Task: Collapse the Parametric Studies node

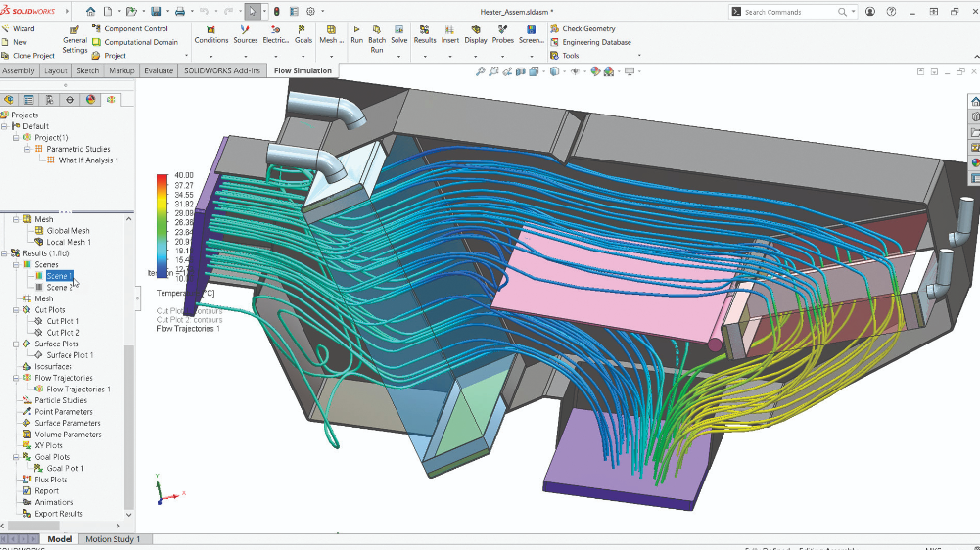Action: (27, 149)
